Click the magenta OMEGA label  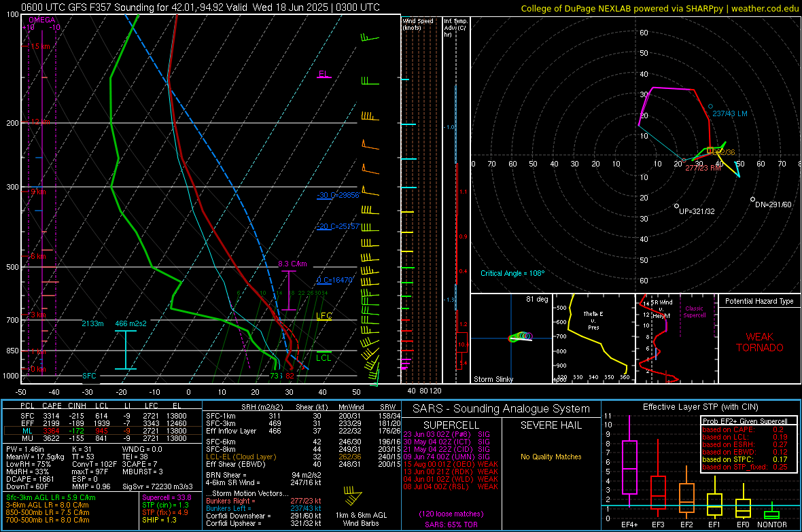[42, 20]
